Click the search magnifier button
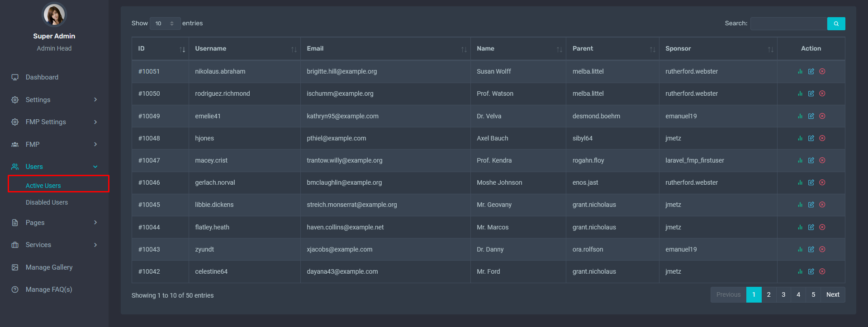 (836, 23)
